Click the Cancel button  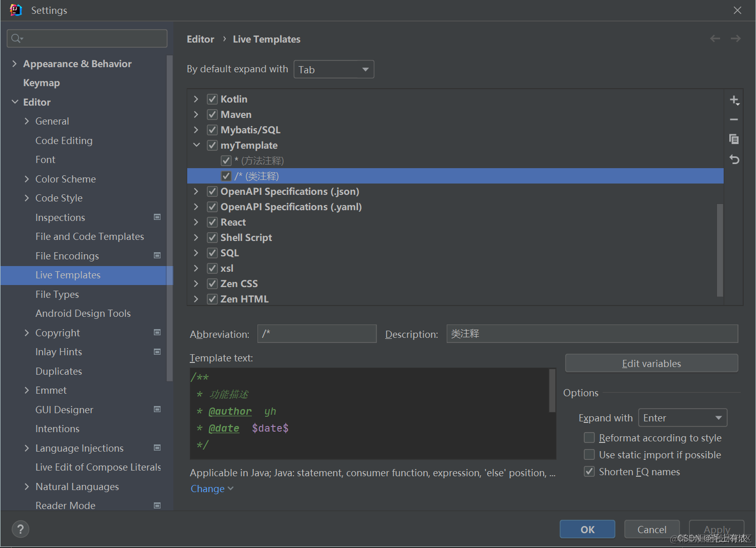coord(652,529)
